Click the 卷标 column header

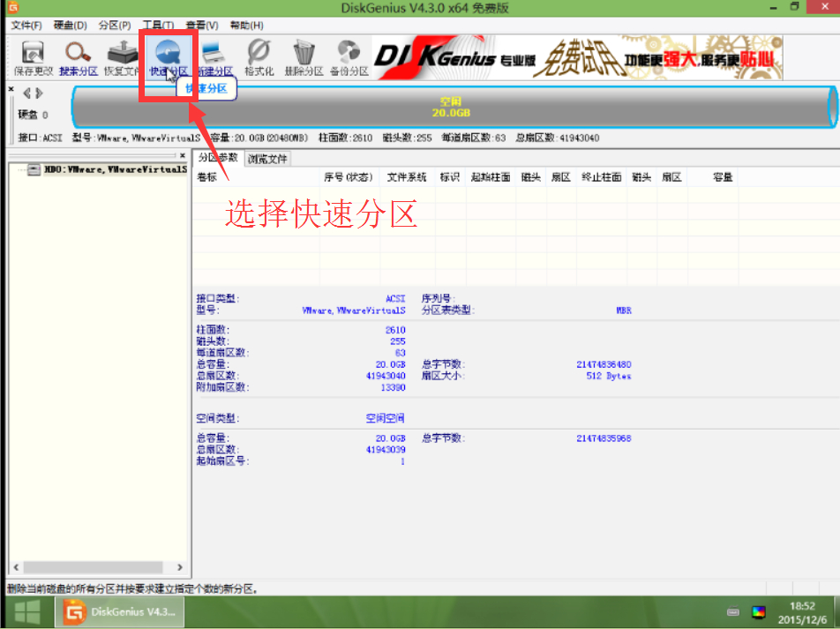(256, 176)
